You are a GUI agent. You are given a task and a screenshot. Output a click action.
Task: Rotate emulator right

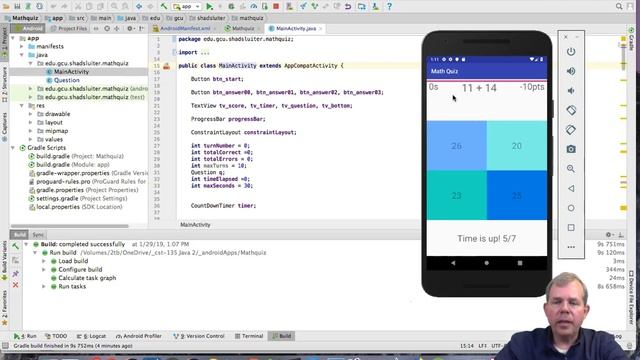click(x=571, y=130)
